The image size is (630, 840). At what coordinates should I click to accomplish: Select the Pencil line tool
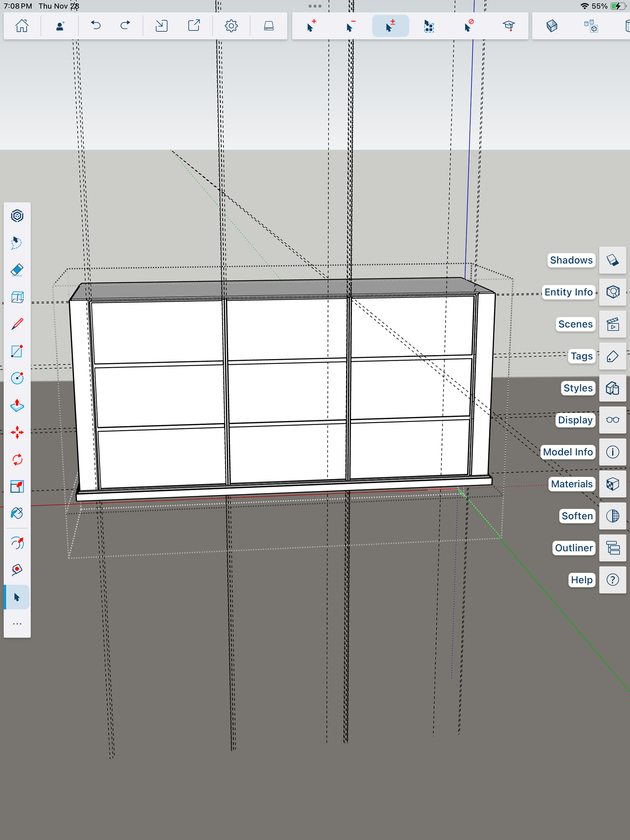[17, 324]
